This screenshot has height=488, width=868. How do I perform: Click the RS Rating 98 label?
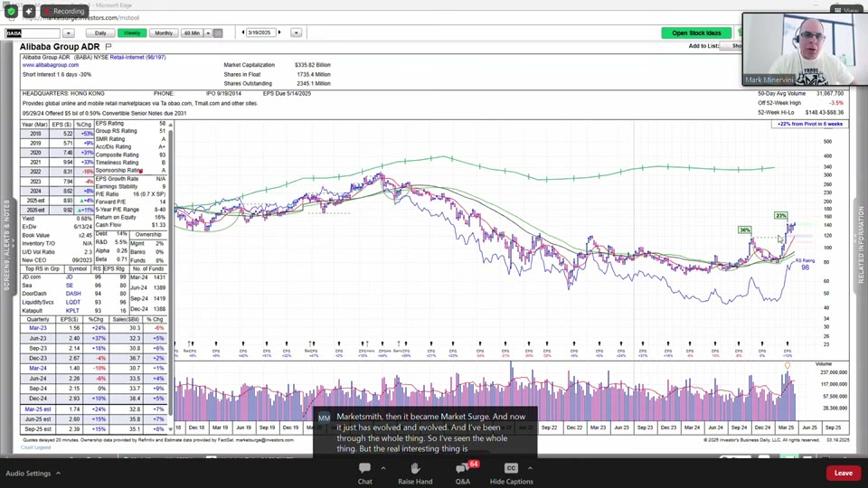[805, 265]
